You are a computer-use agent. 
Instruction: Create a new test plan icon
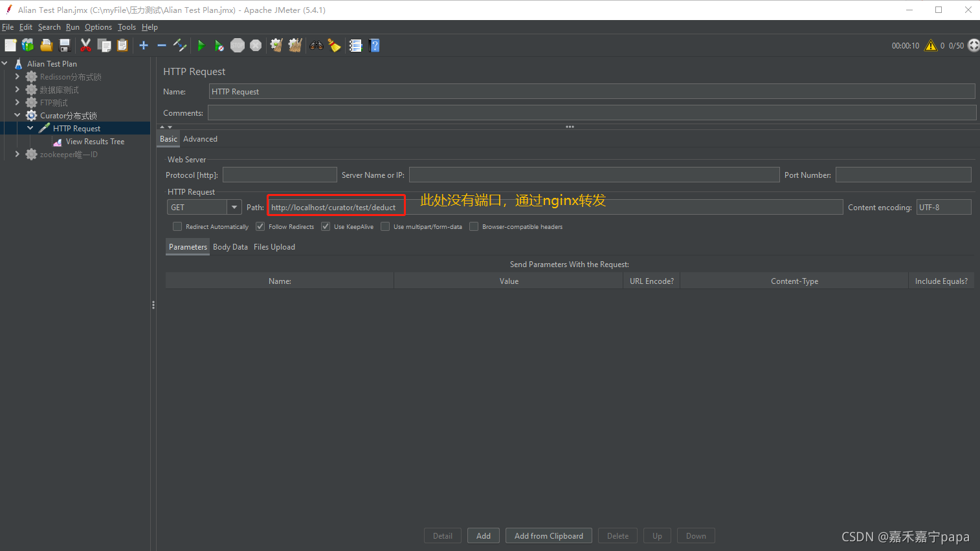[10, 45]
